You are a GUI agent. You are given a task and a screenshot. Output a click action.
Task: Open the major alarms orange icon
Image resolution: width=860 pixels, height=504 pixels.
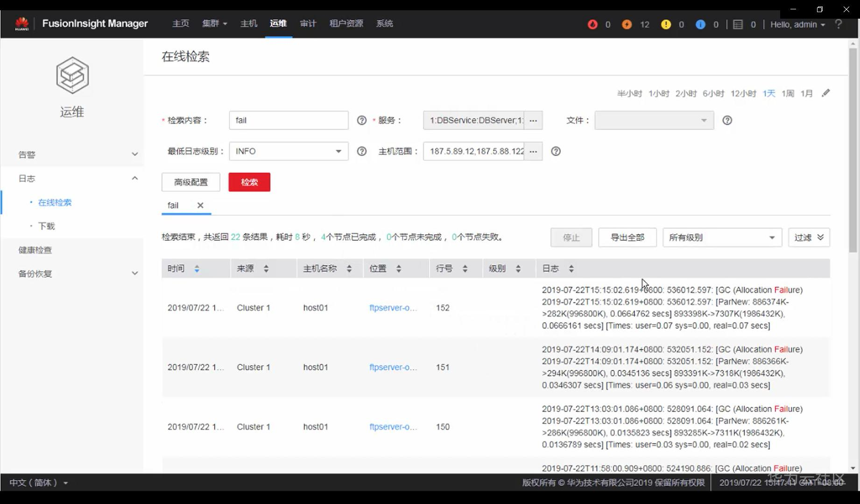(x=627, y=24)
